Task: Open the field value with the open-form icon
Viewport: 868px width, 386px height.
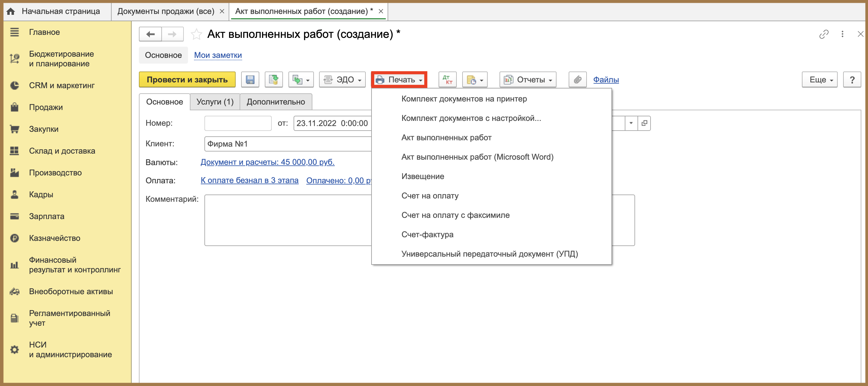Action: pos(644,123)
